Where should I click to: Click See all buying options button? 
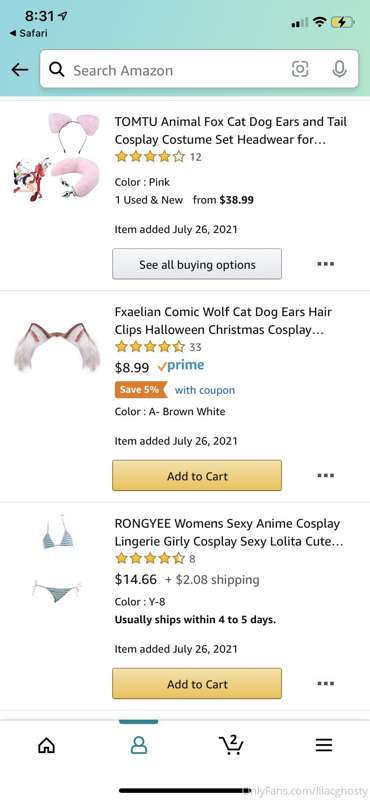pyautogui.click(x=197, y=264)
